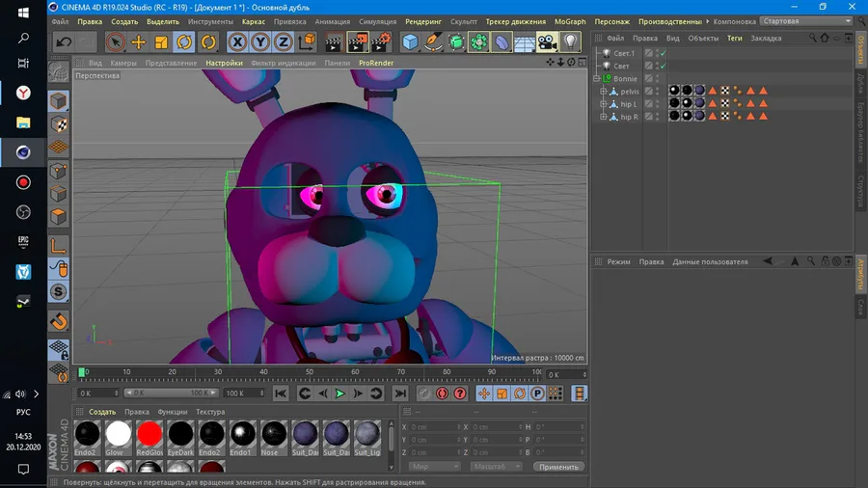Viewport: 868px width, 488px height.
Task: Click Данные пользователя in Attribute Manager
Action: [710, 261]
